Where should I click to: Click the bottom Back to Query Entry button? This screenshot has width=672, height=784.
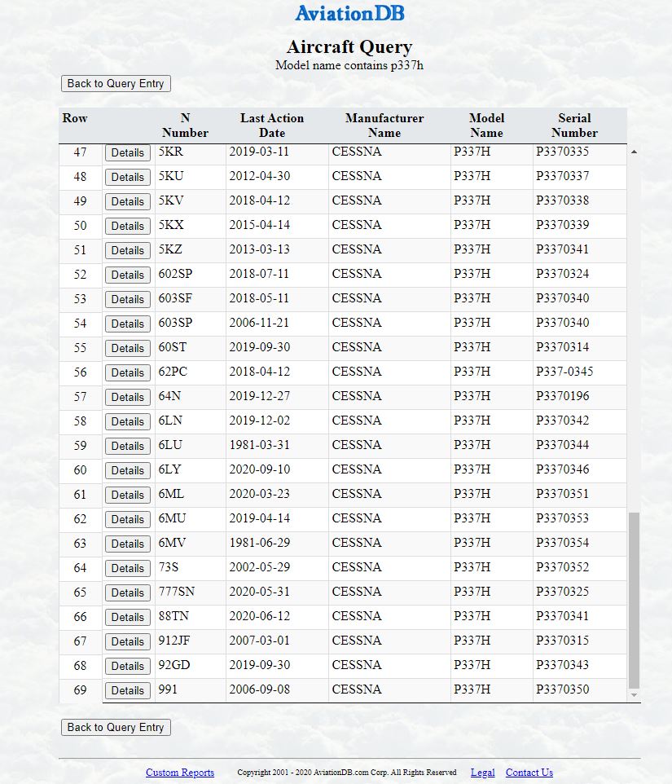(x=116, y=727)
